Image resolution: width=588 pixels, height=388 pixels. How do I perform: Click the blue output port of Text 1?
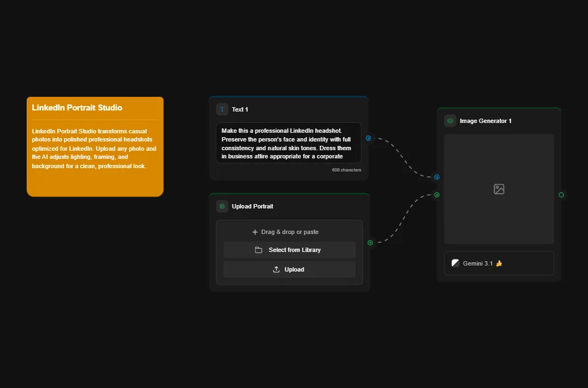(x=369, y=138)
